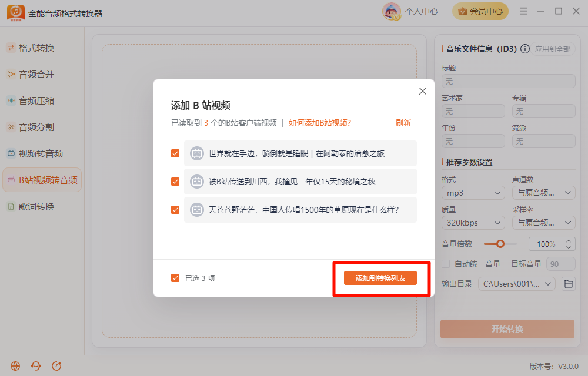
Task: Open the 输出目录 path dropdown
Action: click(517, 284)
